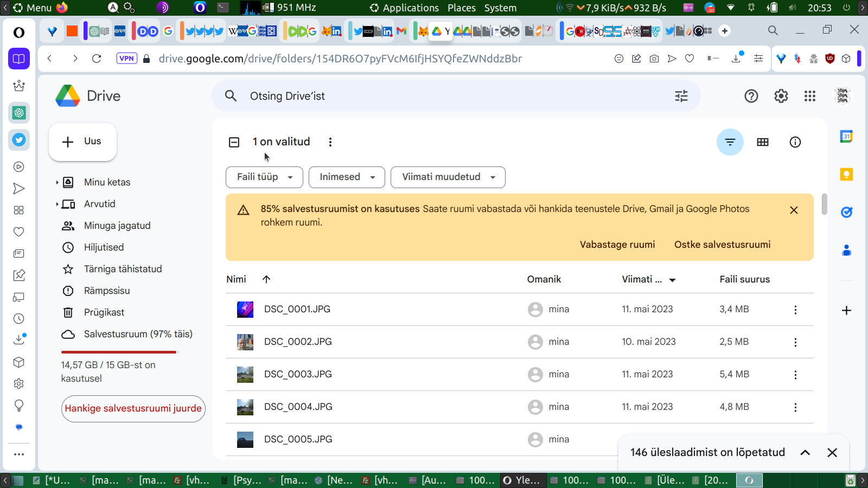This screenshot has height=488, width=868.
Task: Open the Faili tüüp filter dropdown
Action: pyautogui.click(x=264, y=177)
